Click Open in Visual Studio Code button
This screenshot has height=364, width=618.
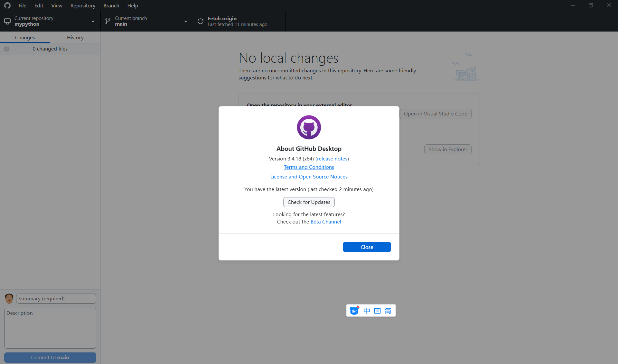435,114
